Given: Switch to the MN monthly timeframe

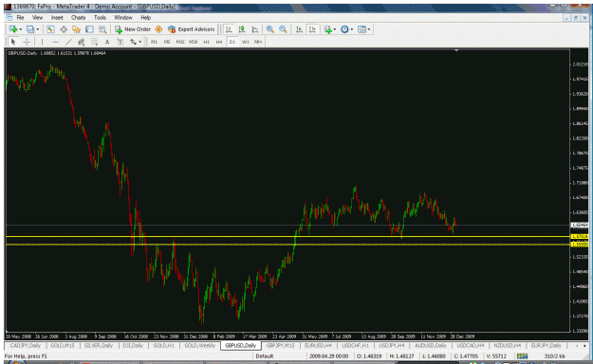Looking at the screenshot, I should click(258, 42).
